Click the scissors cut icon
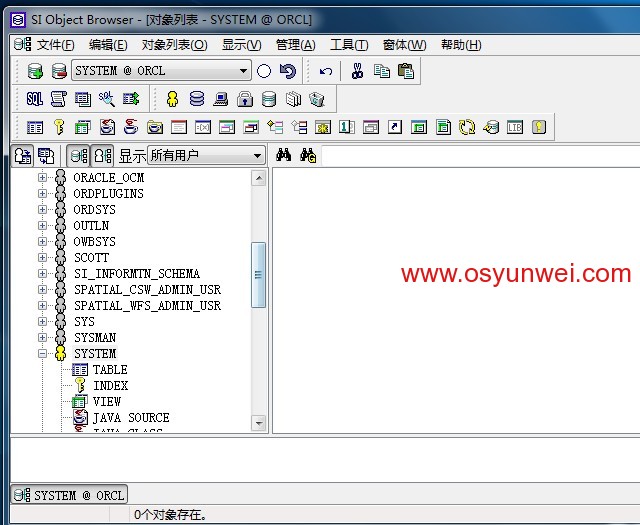Screen dimensions: 640x525 [x=358, y=71]
